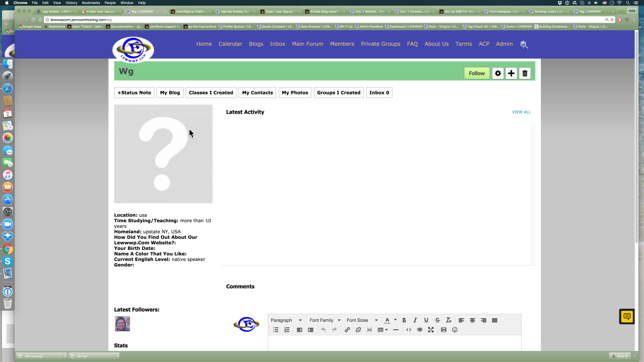Open Classes I Created
644x362 pixels.
(211, 93)
